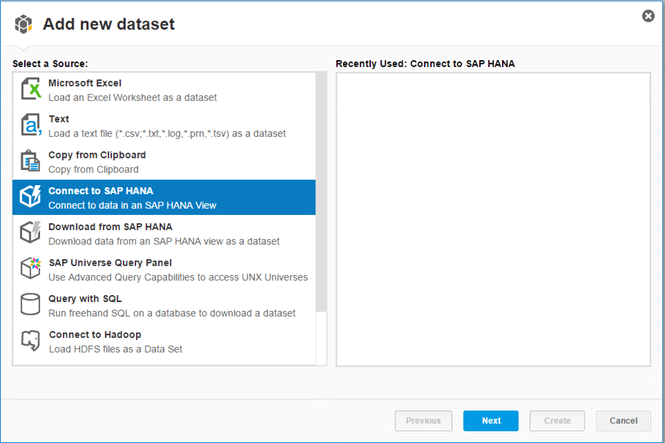
Task: Select the Microsoft Excel list entry
Action: tap(164, 90)
